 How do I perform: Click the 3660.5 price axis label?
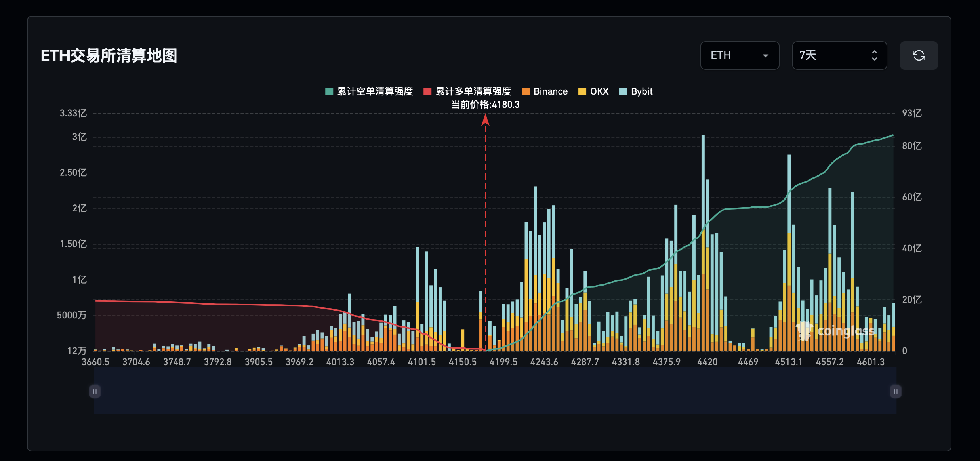pos(95,362)
